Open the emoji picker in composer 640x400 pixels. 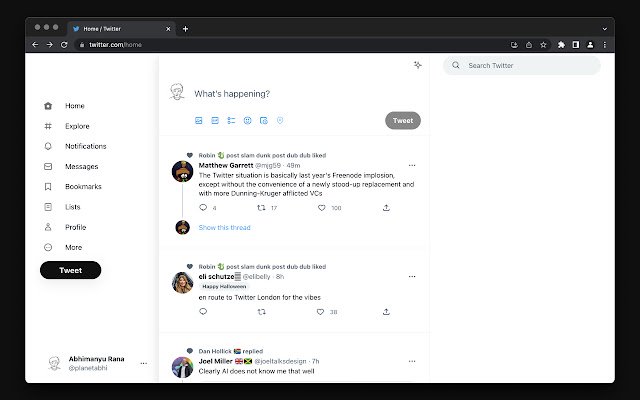247,120
